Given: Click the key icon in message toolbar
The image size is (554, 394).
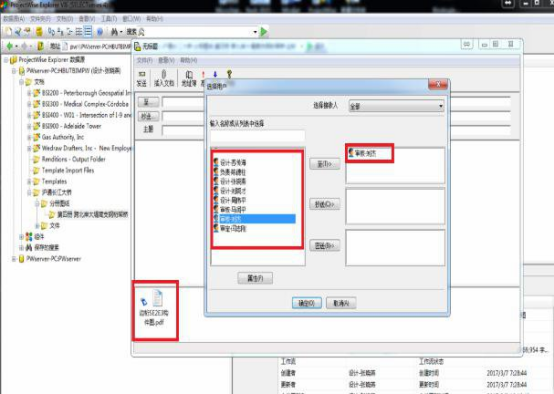Looking at the screenshot, I should [229, 73].
